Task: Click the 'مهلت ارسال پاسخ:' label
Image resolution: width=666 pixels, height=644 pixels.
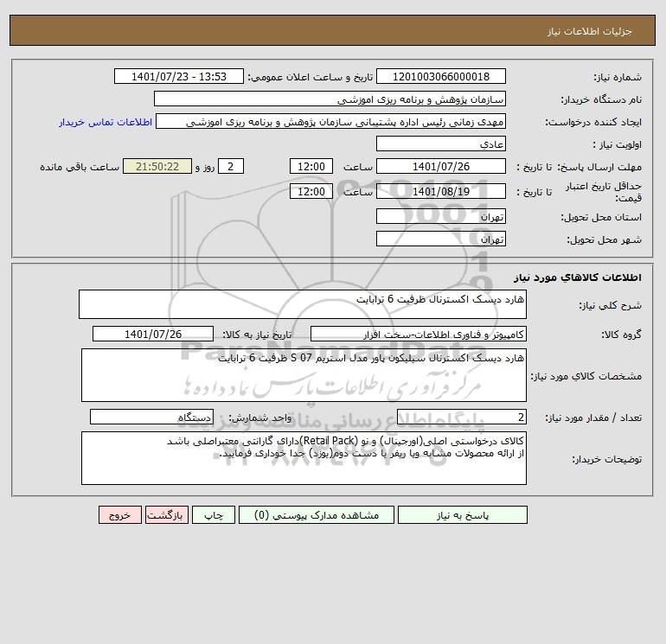Action: pos(599,167)
